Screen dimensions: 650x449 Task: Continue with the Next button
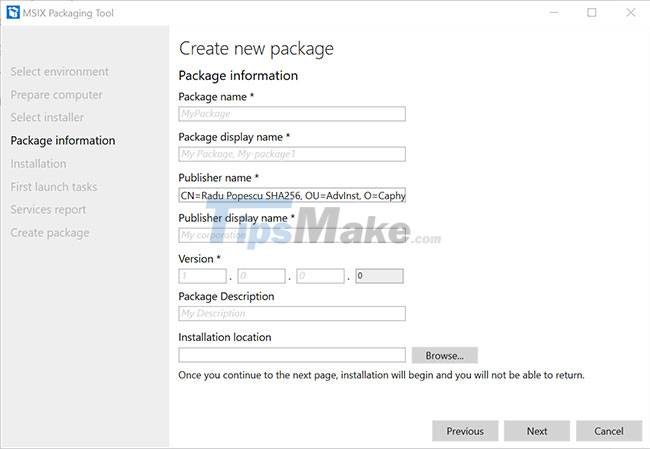(x=537, y=431)
